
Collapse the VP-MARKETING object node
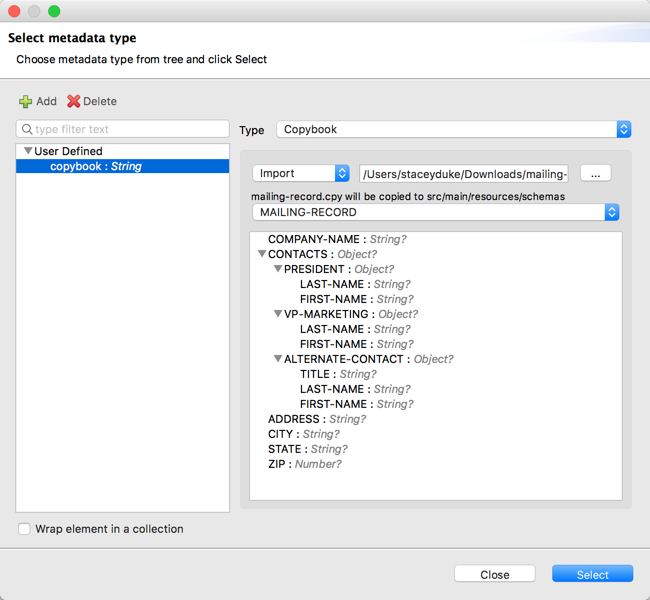(278, 314)
